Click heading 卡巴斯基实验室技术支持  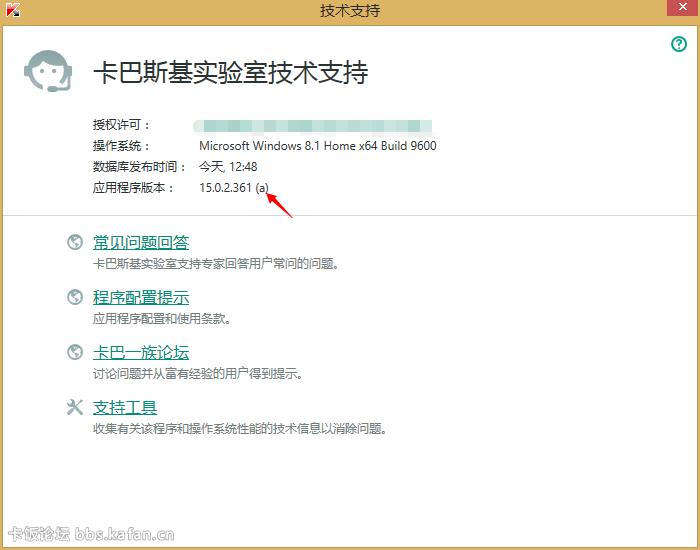point(231,72)
